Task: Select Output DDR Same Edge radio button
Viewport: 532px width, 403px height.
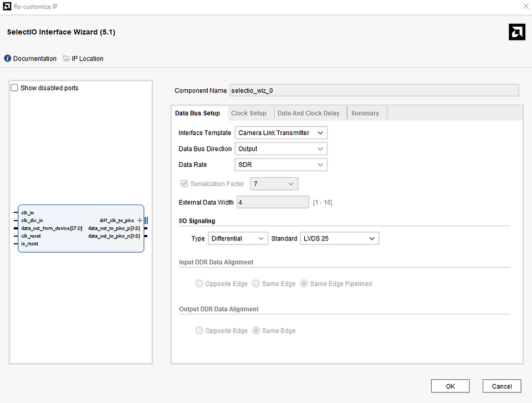Action: pos(256,330)
